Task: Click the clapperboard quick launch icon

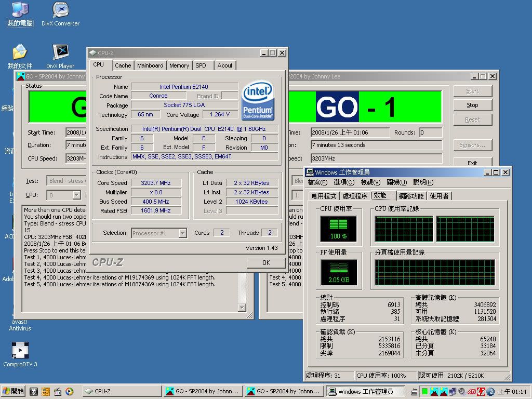Action: coord(58,392)
